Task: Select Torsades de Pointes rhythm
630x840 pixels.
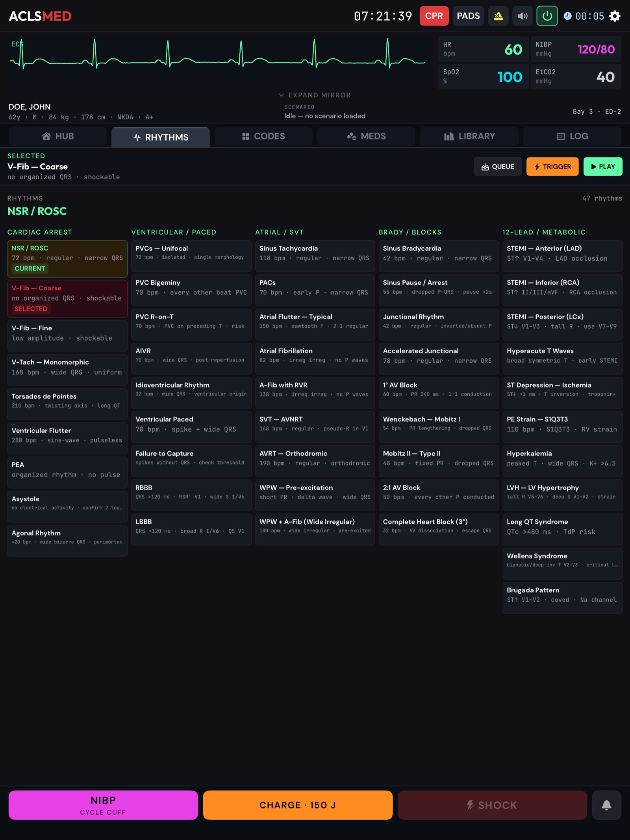Action: 67,404
